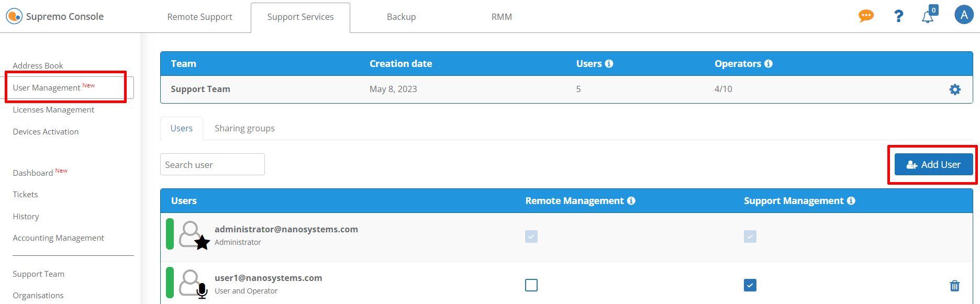Click the Administrator role label
The image size is (980, 304).
(238, 242)
